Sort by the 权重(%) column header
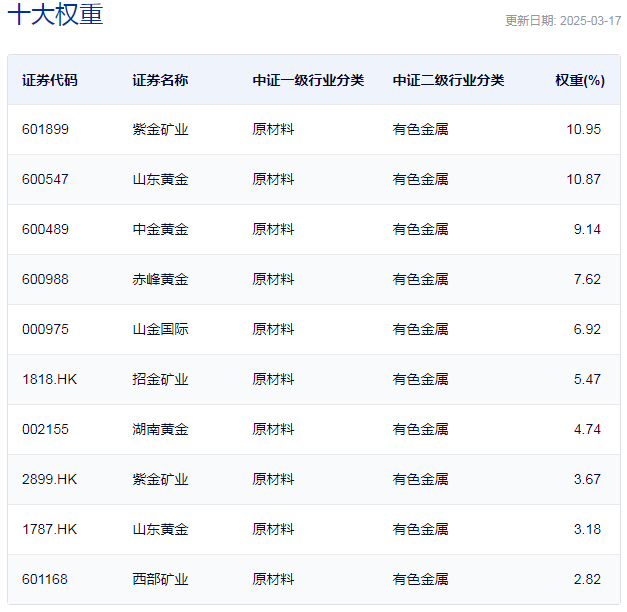Image resolution: width=627 pixels, height=612 pixels. click(x=579, y=80)
